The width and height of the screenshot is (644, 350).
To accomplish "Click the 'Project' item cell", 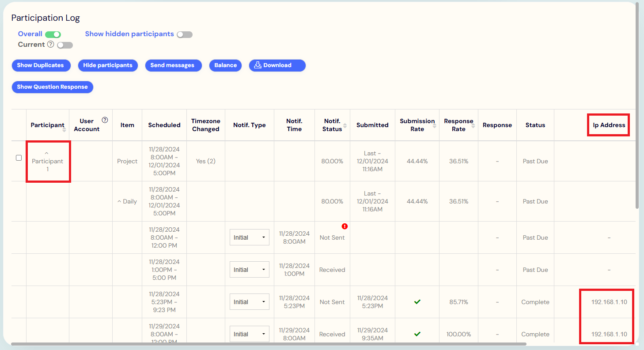I will click(x=127, y=162).
